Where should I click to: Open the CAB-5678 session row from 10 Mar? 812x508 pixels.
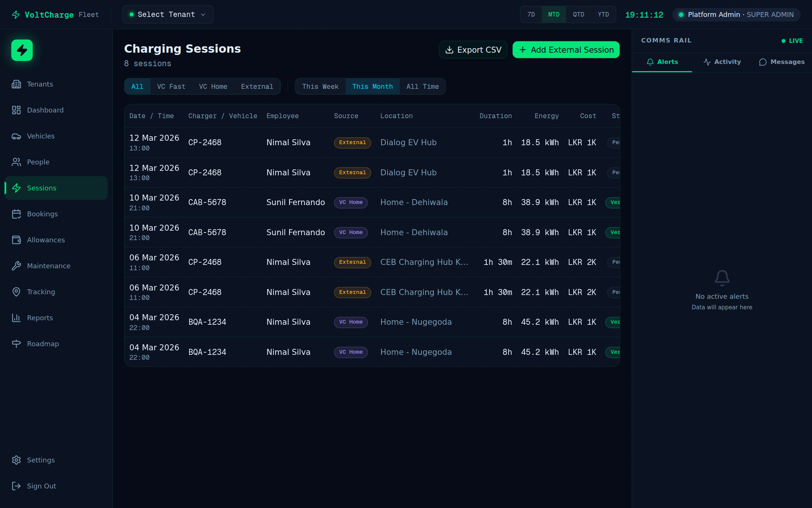338,202
